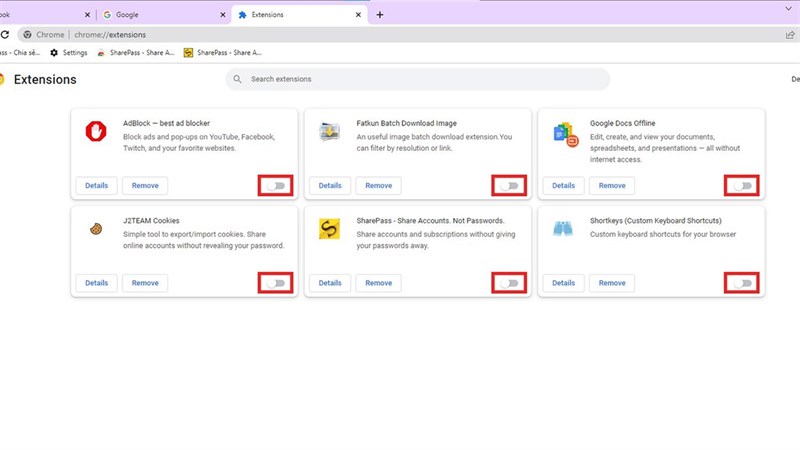The image size is (800, 450).
Task: Click the Extensions page heading
Action: pyautogui.click(x=45, y=80)
